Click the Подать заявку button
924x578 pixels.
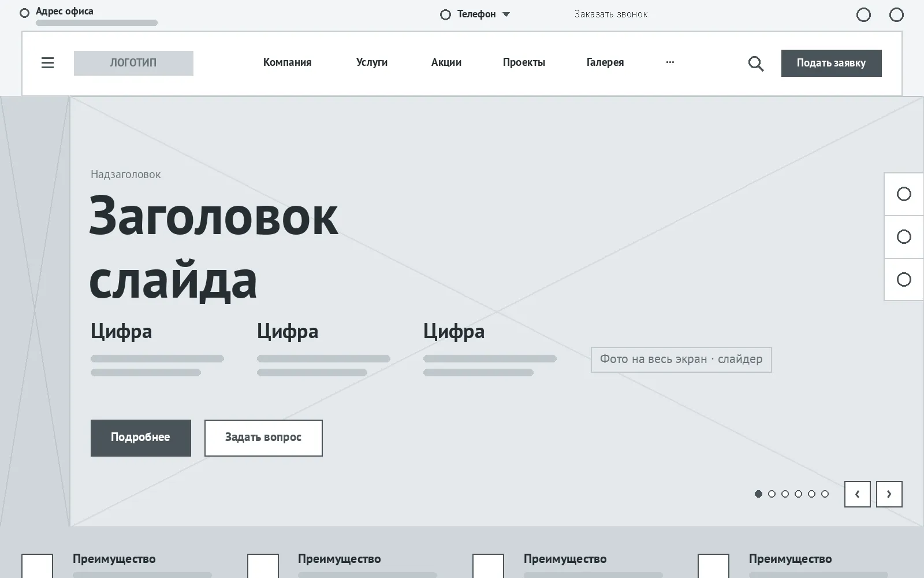pos(831,63)
